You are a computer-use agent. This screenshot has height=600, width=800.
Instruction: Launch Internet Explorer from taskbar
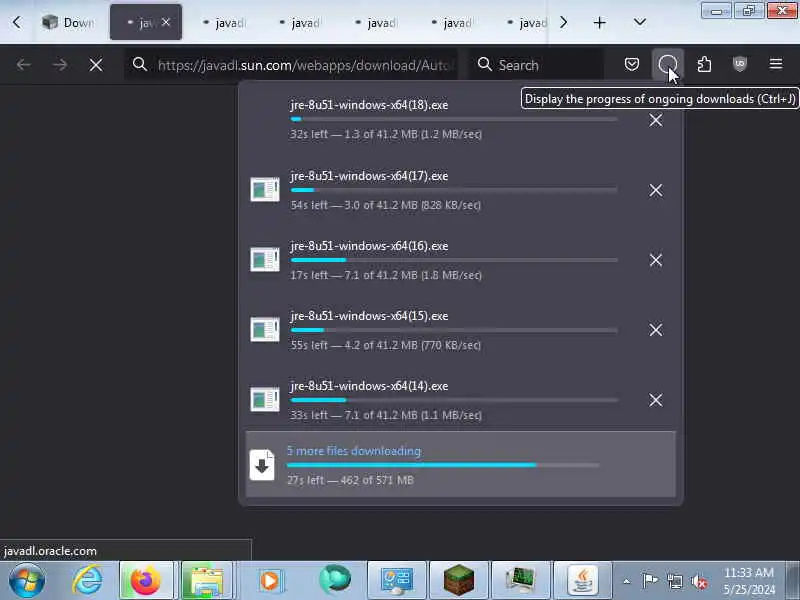point(87,581)
